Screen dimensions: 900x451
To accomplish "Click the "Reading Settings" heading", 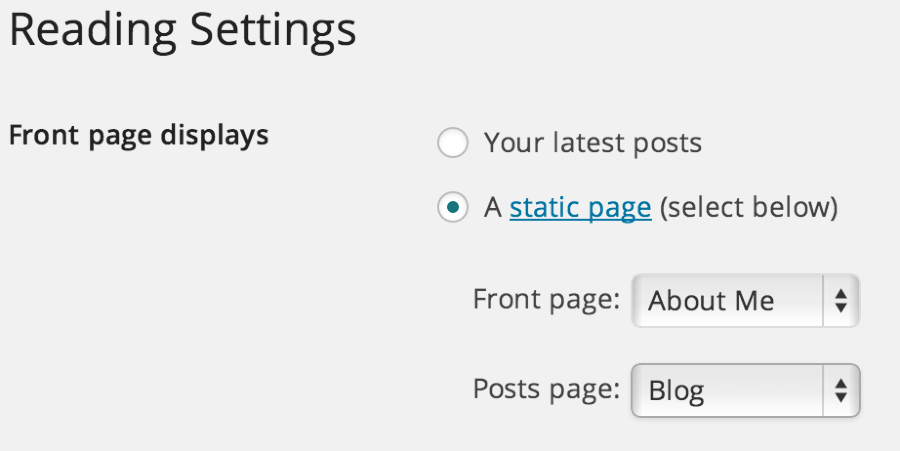I will (183, 30).
